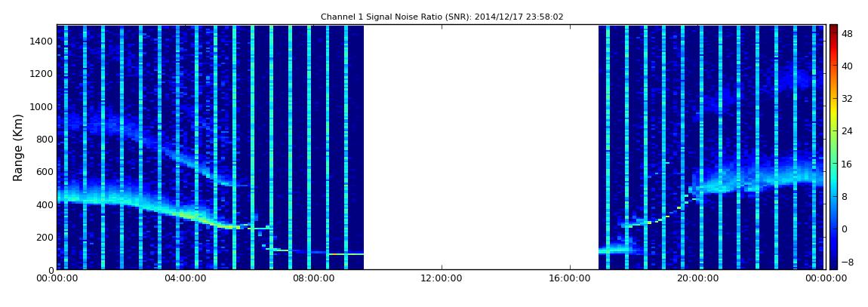Click the 08:00:00 time axis label

[312, 279]
